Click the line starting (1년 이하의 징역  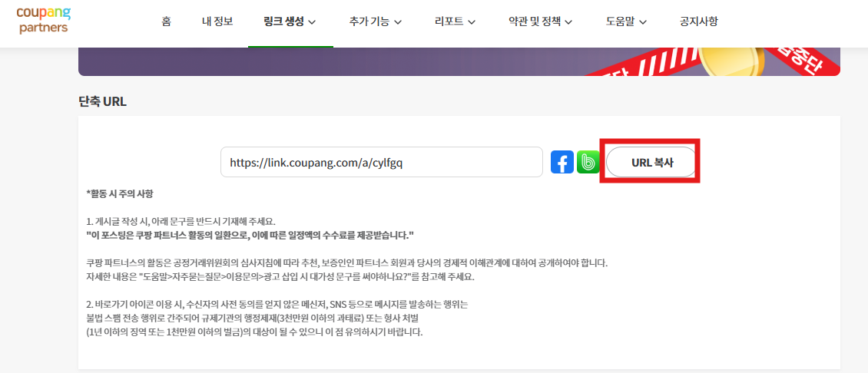point(254,332)
